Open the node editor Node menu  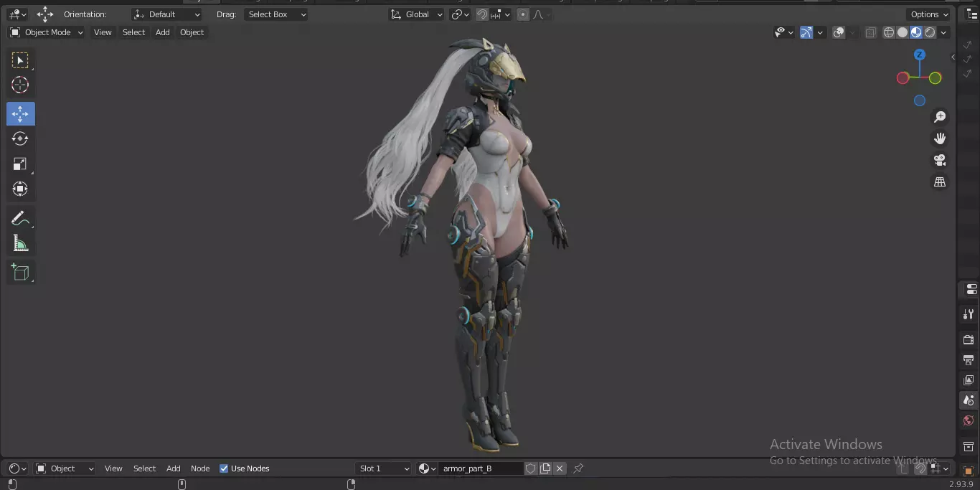click(200, 468)
